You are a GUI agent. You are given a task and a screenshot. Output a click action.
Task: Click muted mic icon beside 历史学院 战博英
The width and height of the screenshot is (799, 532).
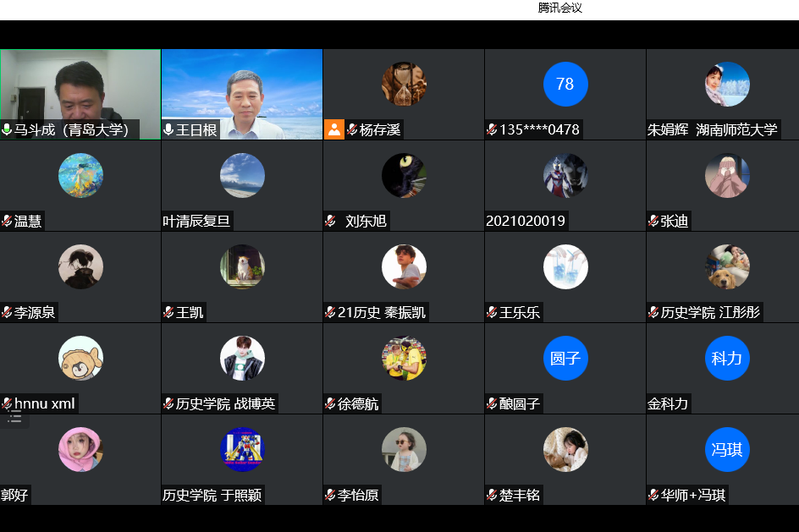point(168,403)
